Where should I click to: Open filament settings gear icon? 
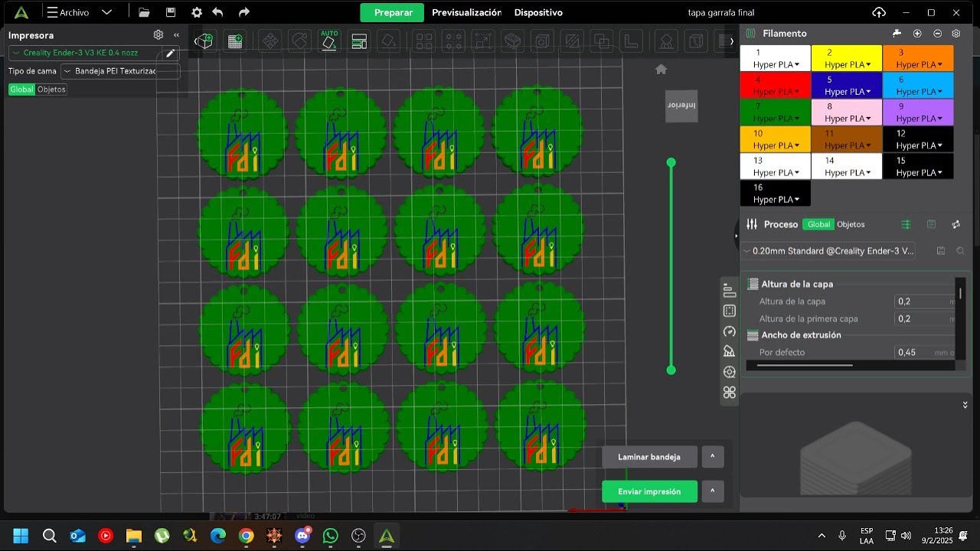tap(956, 34)
